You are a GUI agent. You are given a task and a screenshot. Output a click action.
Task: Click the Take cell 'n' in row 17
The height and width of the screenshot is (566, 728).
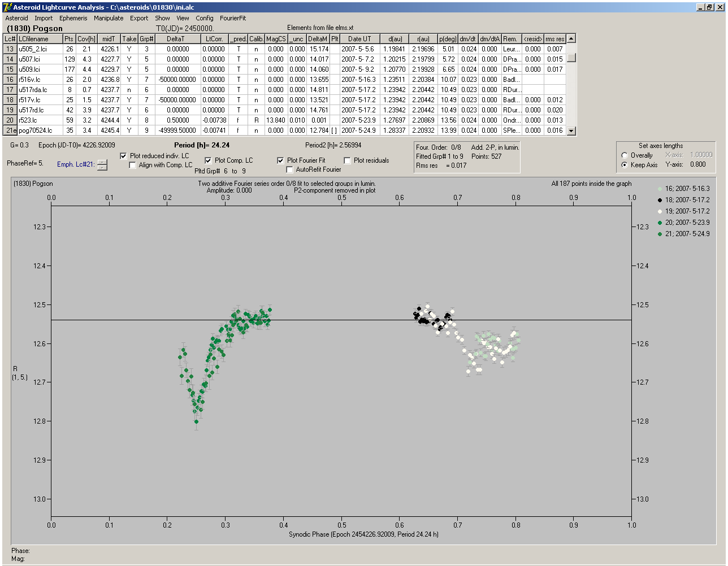pos(129,90)
